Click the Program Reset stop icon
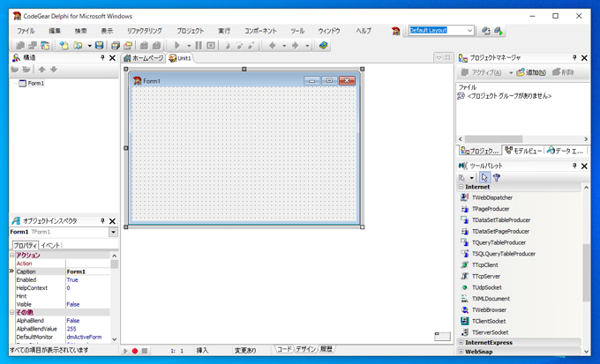 click(211, 46)
